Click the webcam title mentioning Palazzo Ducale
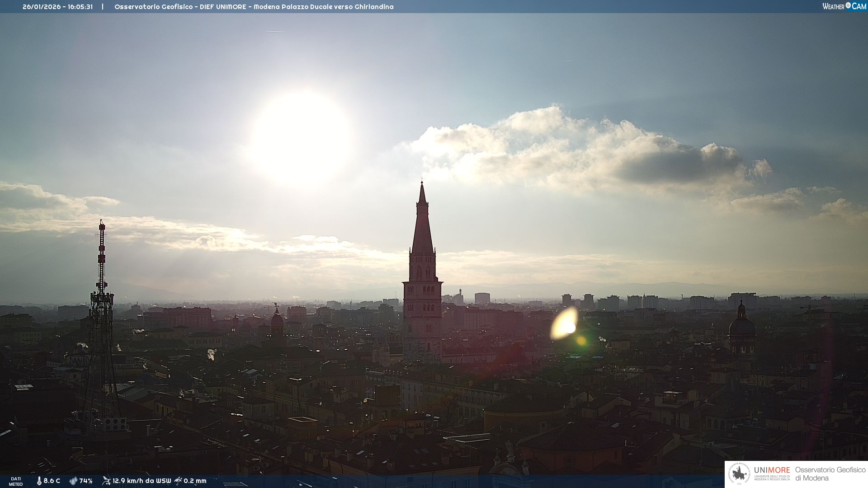 254,7
